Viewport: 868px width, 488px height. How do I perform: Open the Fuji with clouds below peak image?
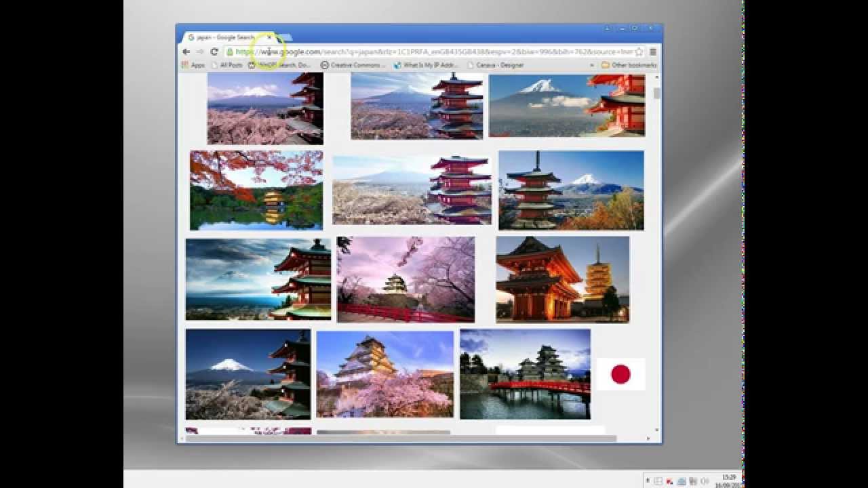point(567,105)
